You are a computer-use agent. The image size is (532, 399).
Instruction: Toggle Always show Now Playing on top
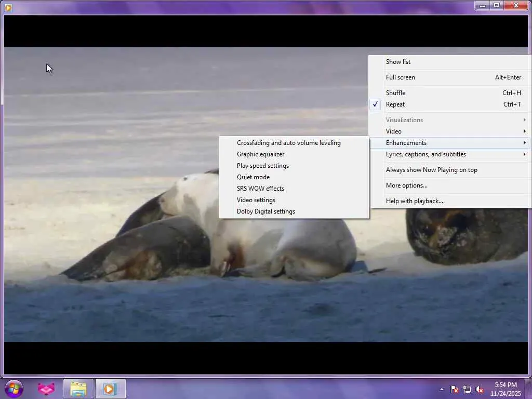click(431, 170)
